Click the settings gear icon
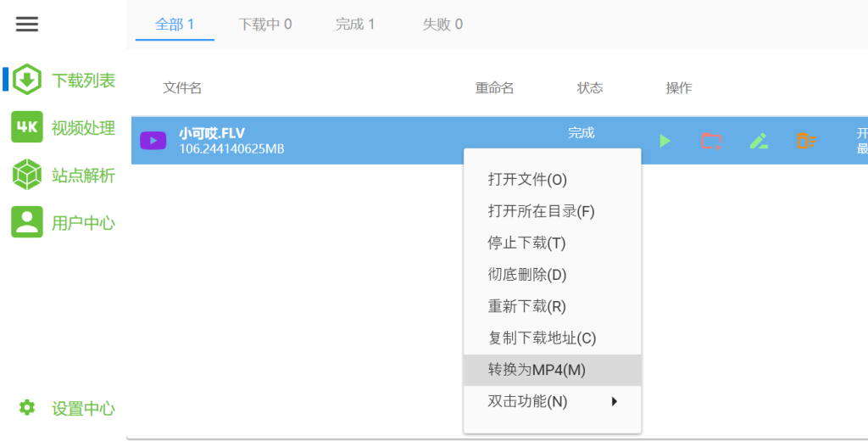Viewport: 868px width, 441px height. coord(26,408)
